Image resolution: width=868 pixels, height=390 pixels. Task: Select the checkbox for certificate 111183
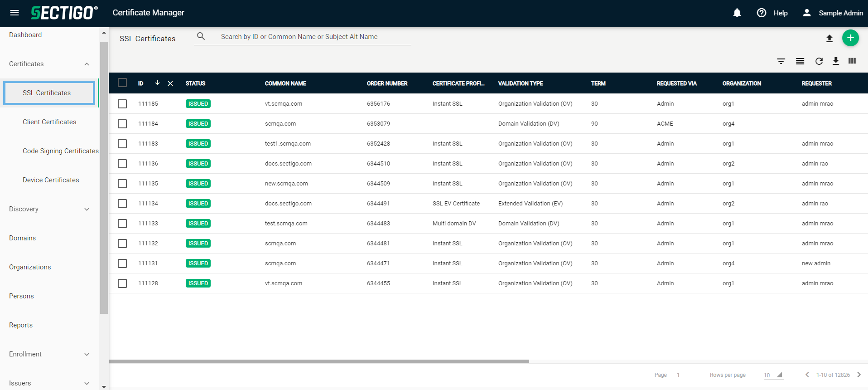(x=122, y=144)
